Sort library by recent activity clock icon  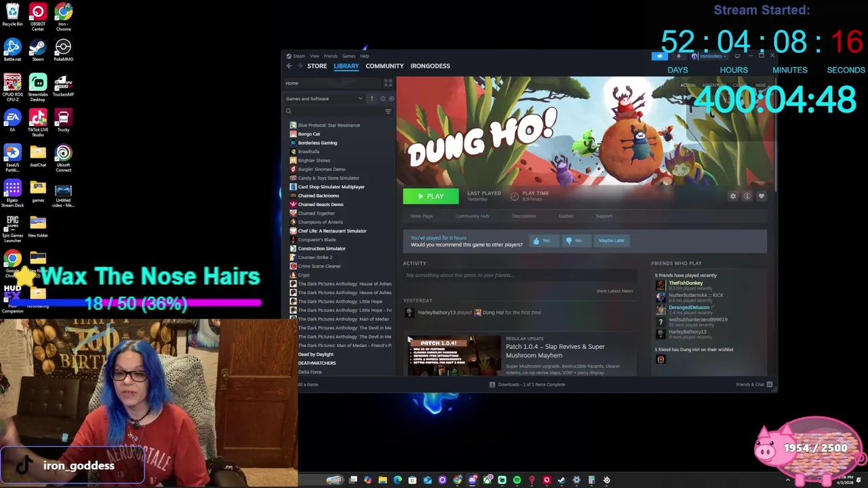[382, 99]
